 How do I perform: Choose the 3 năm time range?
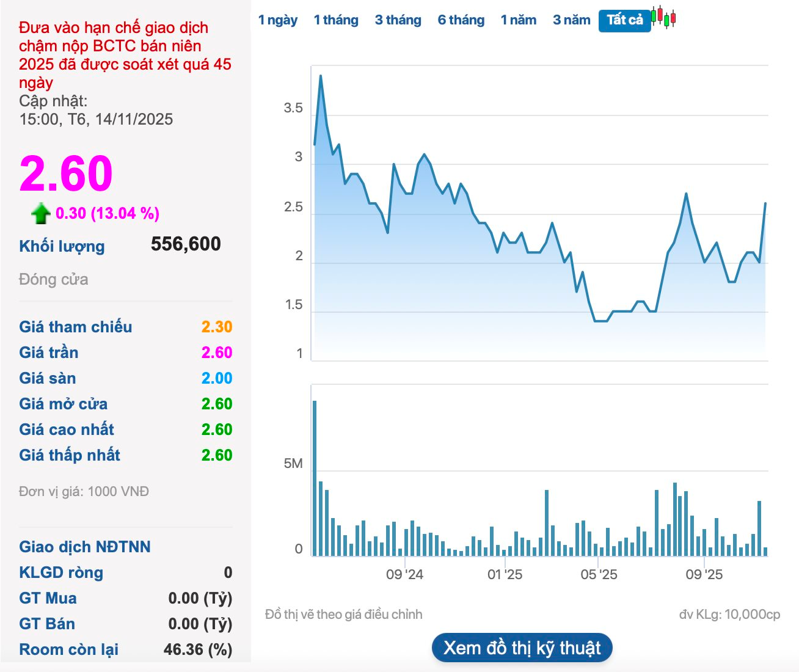pyautogui.click(x=571, y=20)
